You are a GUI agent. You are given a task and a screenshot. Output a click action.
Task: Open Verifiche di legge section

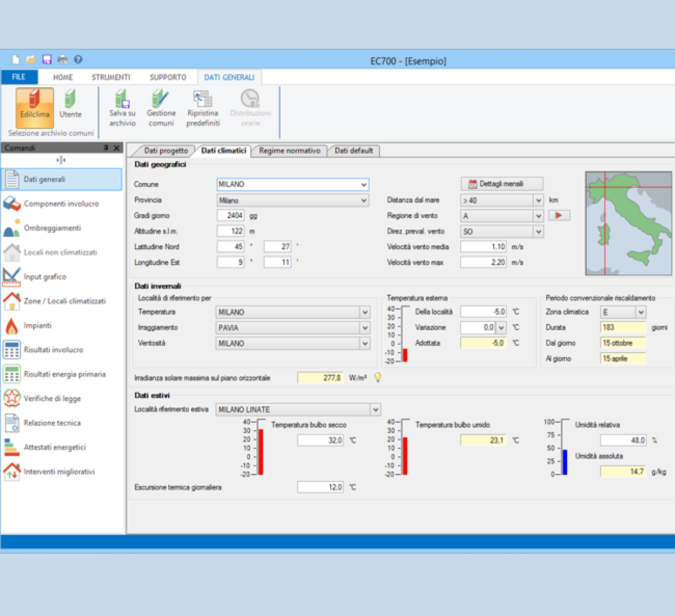[x=62, y=398]
